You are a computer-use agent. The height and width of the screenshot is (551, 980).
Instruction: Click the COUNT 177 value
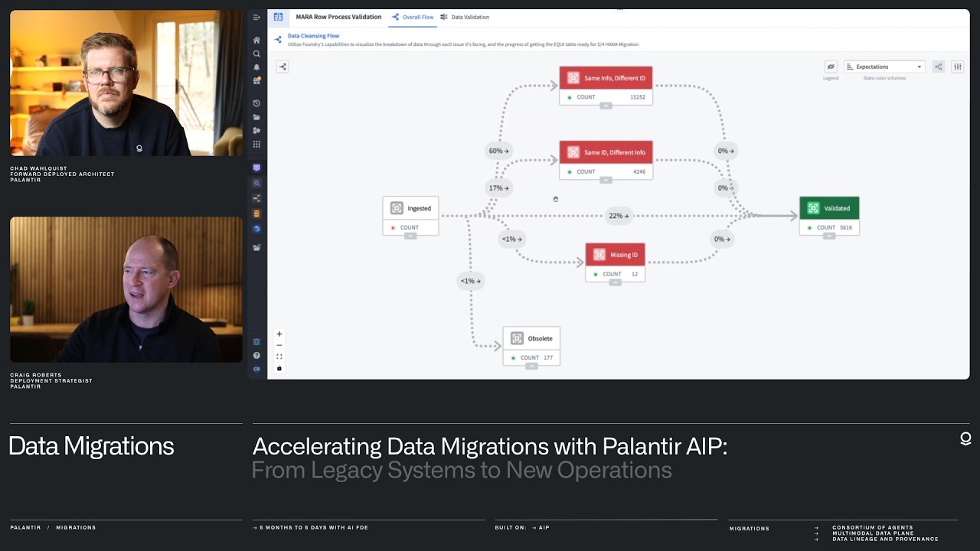click(547, 357)
